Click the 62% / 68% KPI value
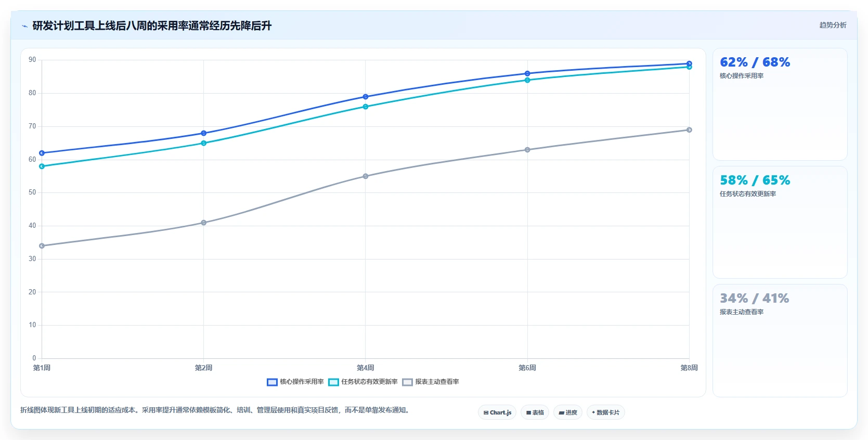This screenshot has height=440, width=868. pos(755,62)
